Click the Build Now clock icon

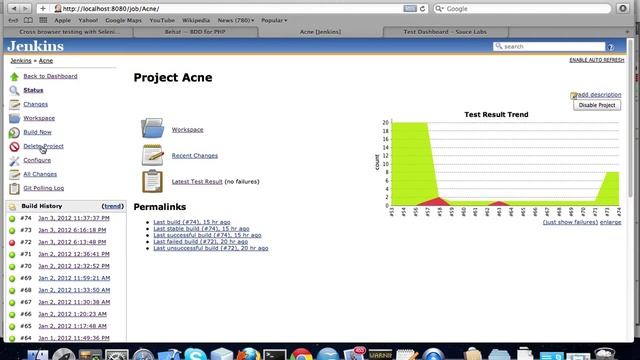pos(14,132)
